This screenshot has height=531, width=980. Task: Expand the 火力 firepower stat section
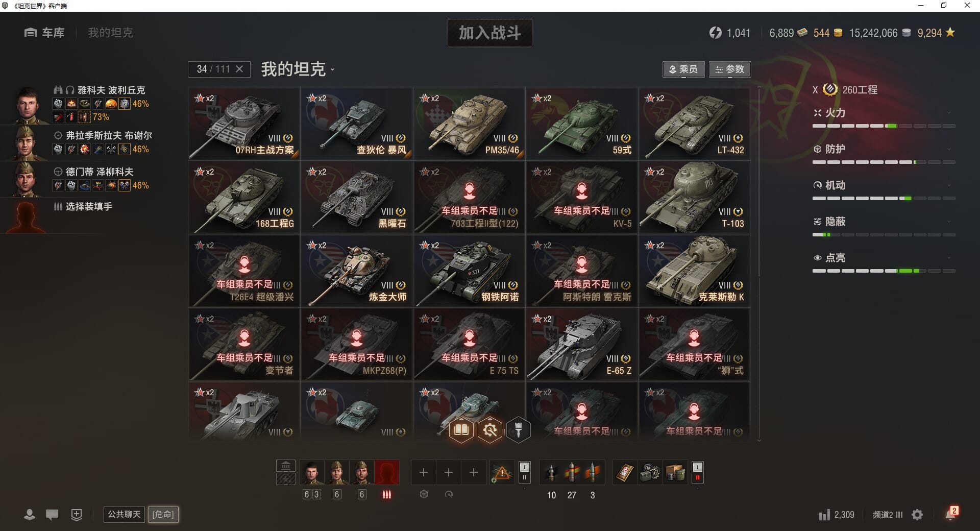click(884, 113)
